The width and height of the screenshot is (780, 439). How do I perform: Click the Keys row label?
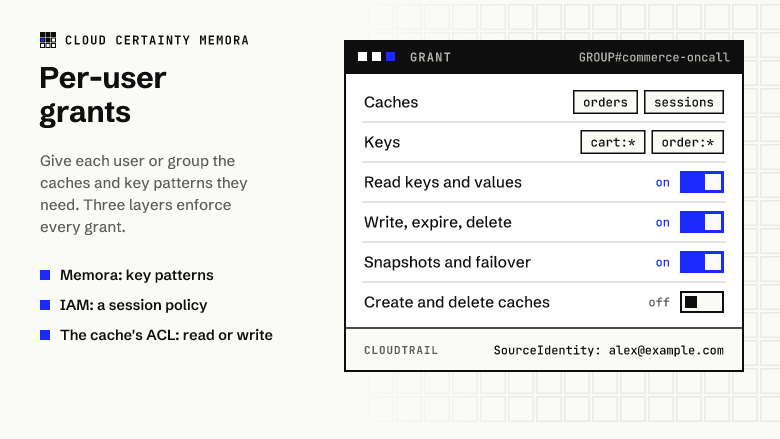[x=382, y=142]
